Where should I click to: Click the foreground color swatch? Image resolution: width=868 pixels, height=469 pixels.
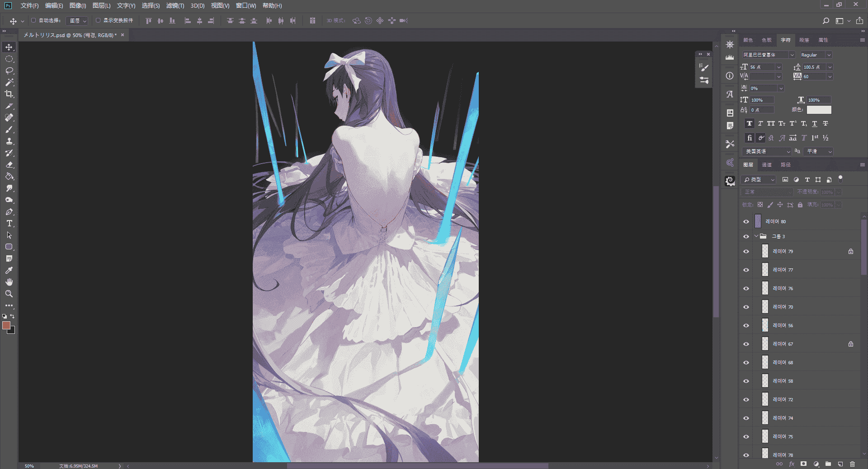[x=6, y=325]
